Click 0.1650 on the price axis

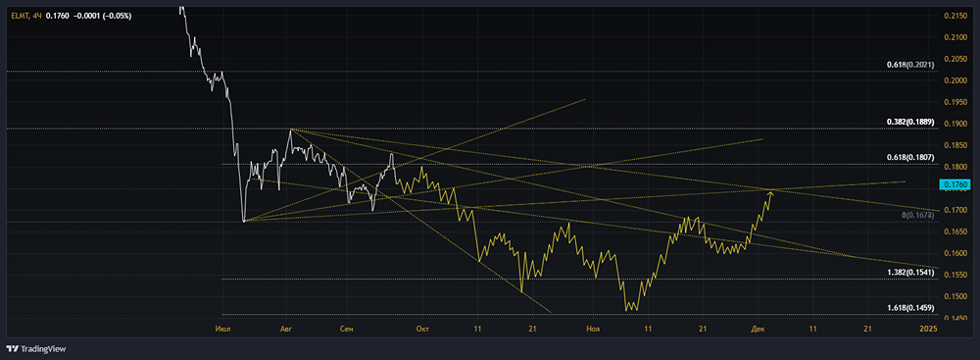click(956, 231)
